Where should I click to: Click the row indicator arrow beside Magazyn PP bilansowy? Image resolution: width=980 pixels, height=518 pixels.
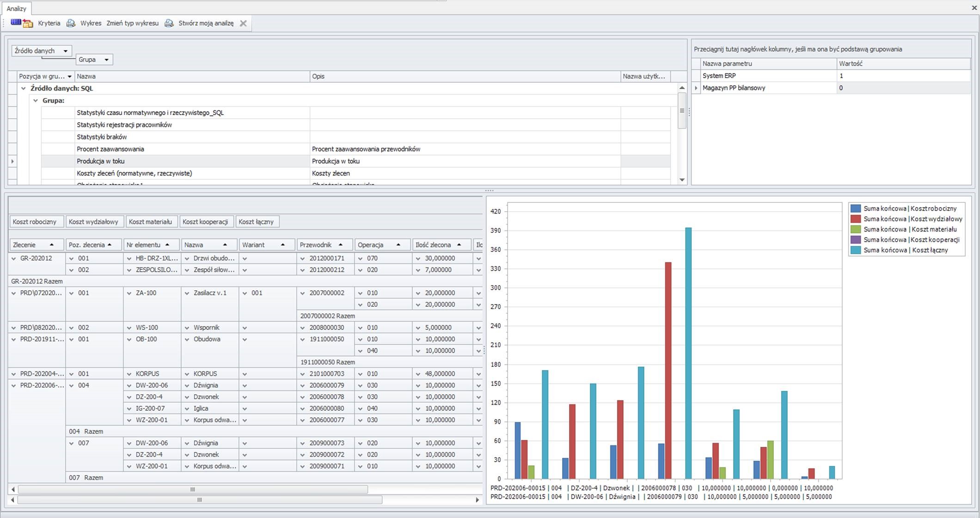coord(696,88)
